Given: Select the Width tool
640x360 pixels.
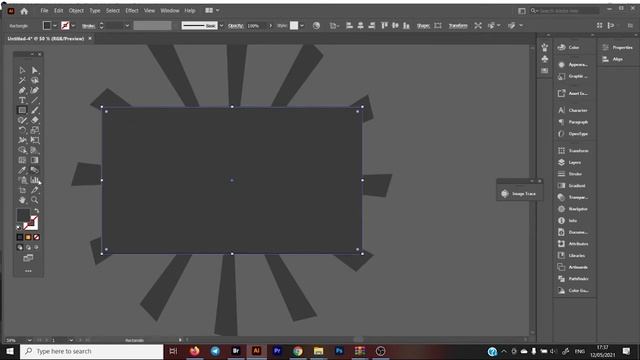Looking at the screenshot, I should [22, 140].
